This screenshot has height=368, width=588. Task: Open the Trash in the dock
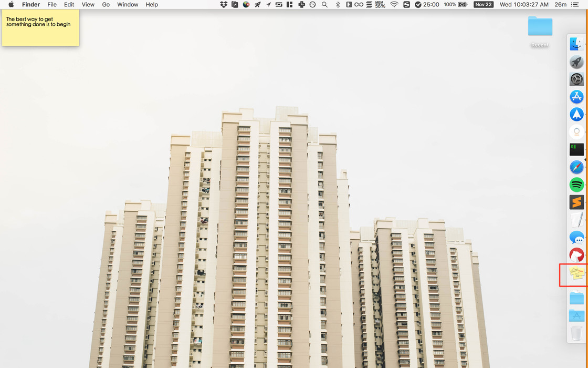tap(576, 333)
